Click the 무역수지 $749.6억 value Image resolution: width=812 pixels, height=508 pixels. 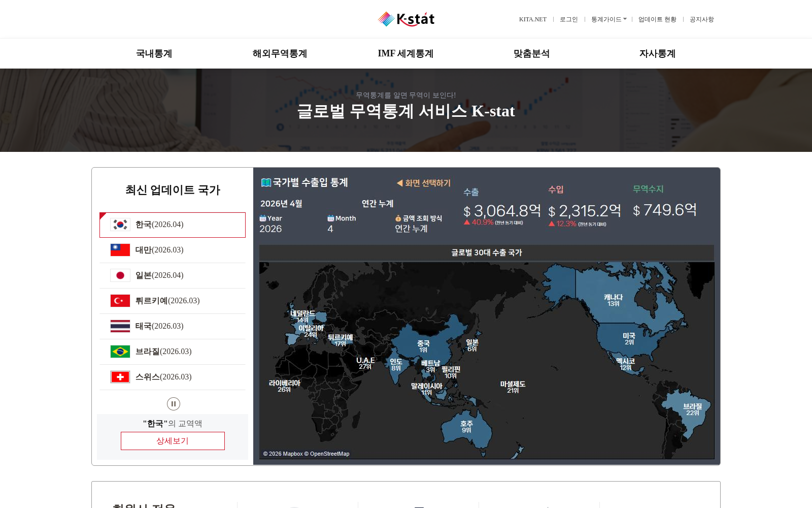(x=665, y=209)
